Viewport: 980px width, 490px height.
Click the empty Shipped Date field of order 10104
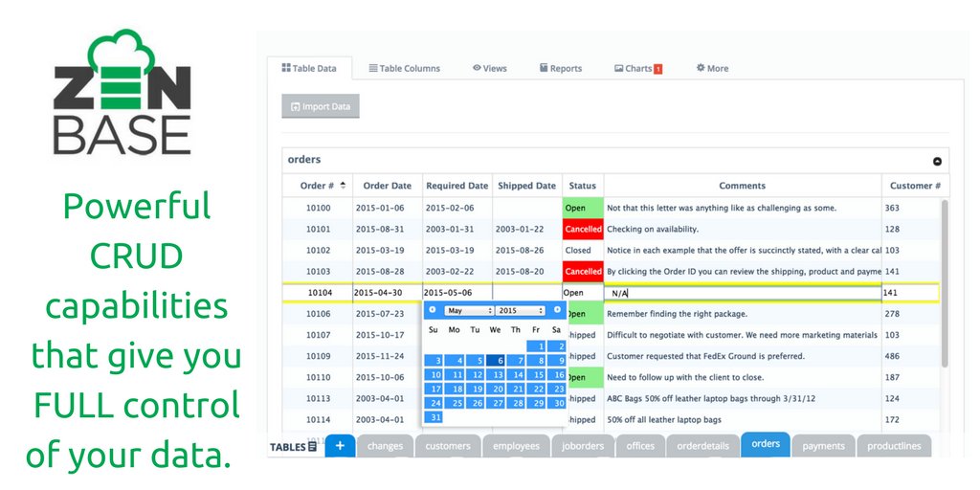click(527, 293)
